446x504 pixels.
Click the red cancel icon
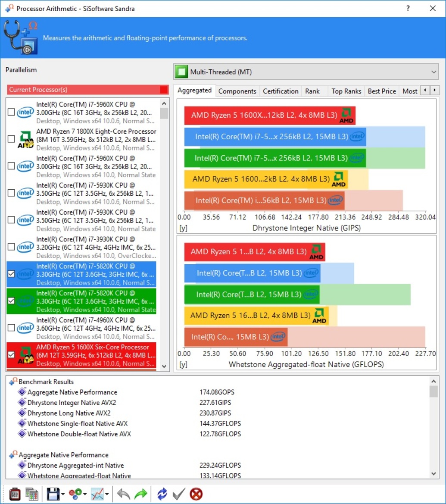pyautogui.click(x=196, y=494)
